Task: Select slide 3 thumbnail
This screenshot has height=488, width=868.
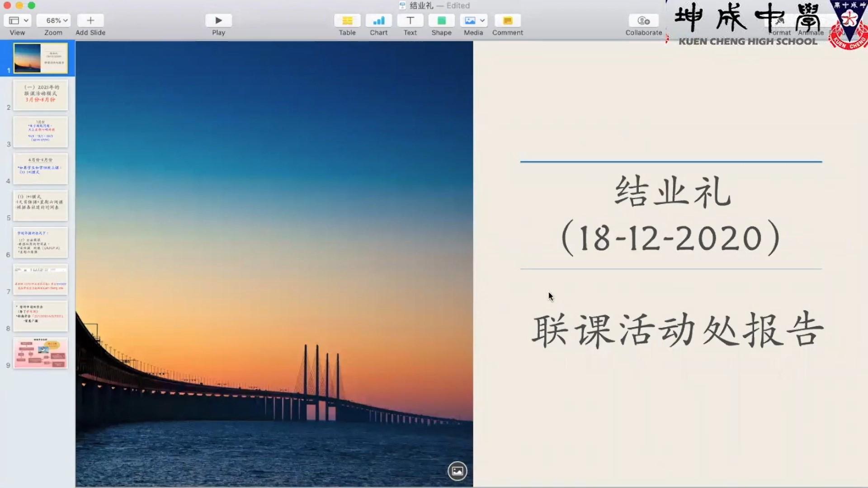Action: pos(41,132)
